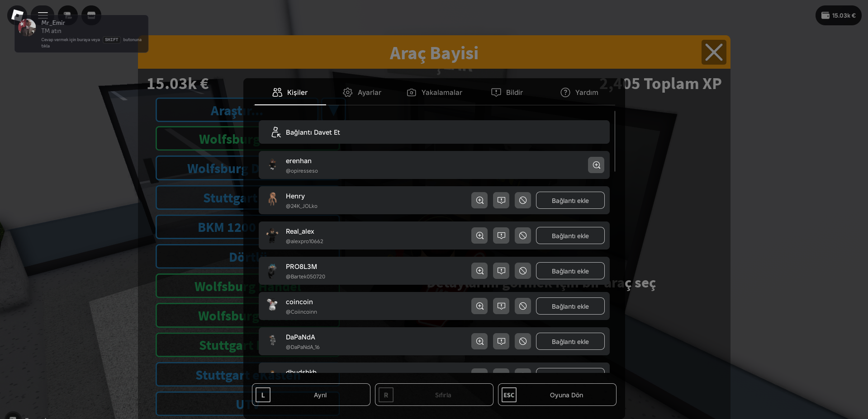Viewport: 868px width, 419px height.
Task: Report player Real_alex
Action: tap(501, 235)
